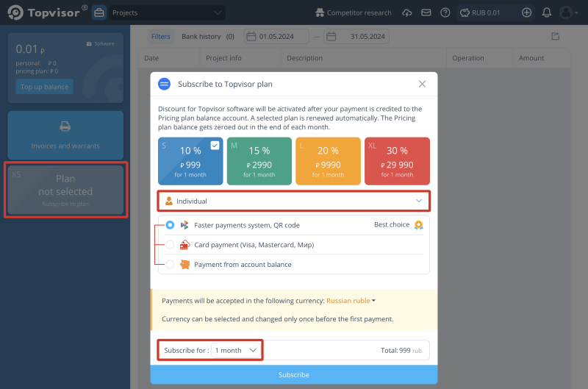The image size is (588, 389).
Task: Select Faster payments system radio button
Action: click(x=170, y=225)
